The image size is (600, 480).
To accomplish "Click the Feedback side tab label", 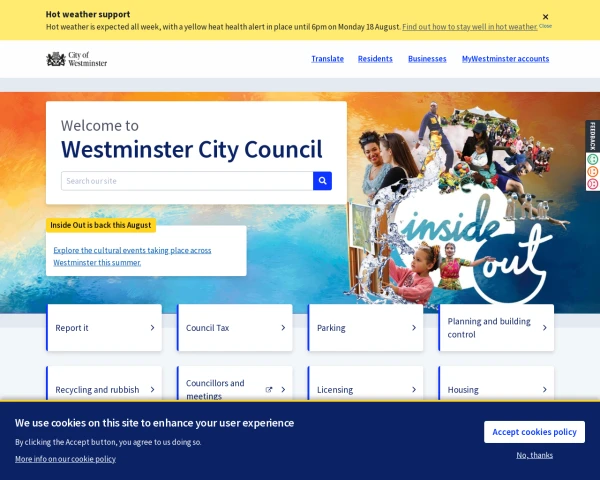I will click(x=592, y=136).
